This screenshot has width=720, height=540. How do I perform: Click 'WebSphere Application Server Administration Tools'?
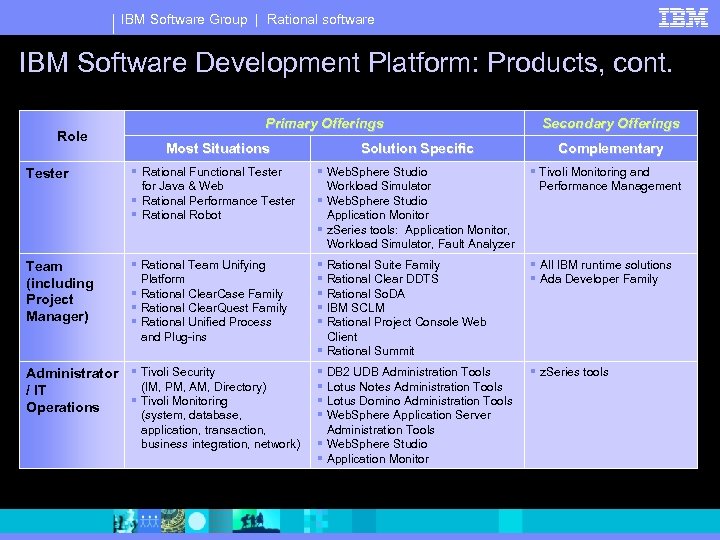point(409,422)
